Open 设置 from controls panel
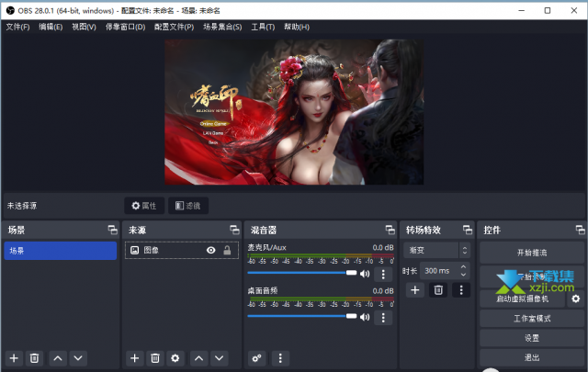Viewport: 588px width, 372px height. coord(532,338)
